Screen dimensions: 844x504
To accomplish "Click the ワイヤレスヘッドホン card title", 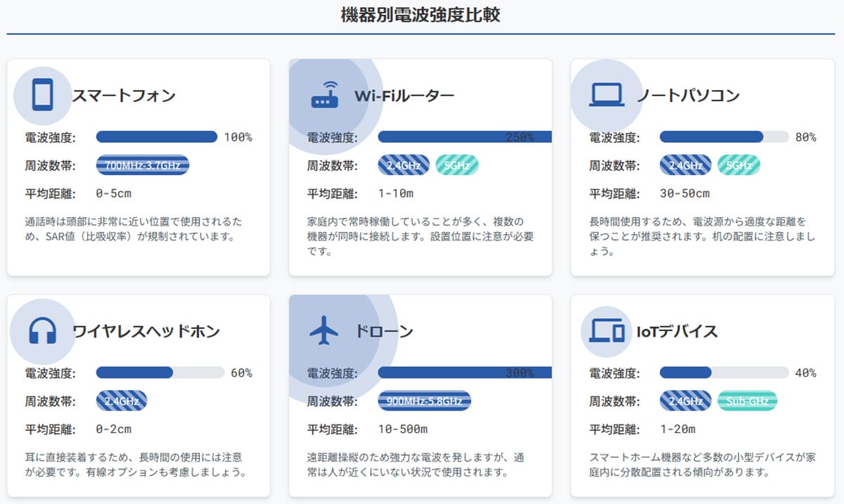I will pos(146,331).
